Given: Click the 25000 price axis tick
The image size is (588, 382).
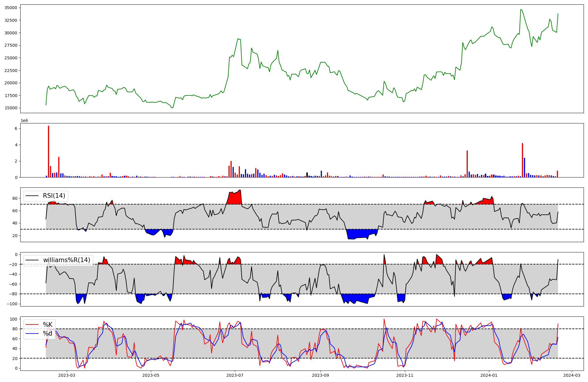Looking at the screenshot, I should (11, 58).
